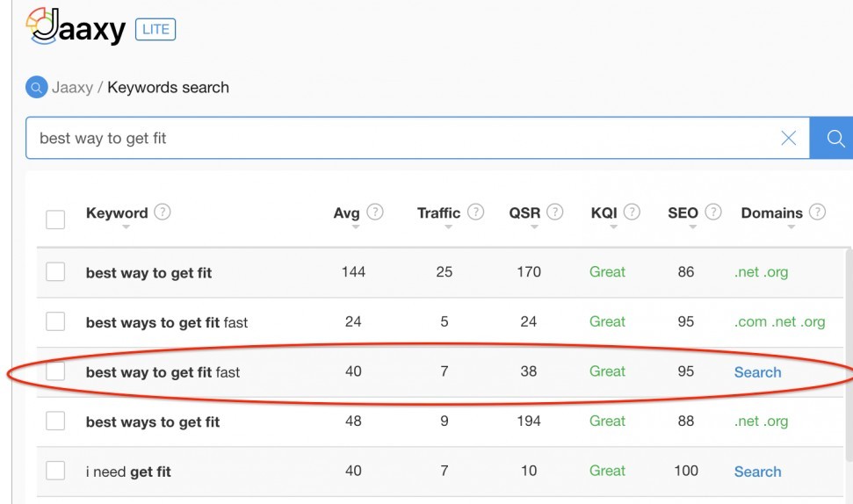Clear the search box with the X icon
The height and width of the screenshot is (504, 853).
788,138
